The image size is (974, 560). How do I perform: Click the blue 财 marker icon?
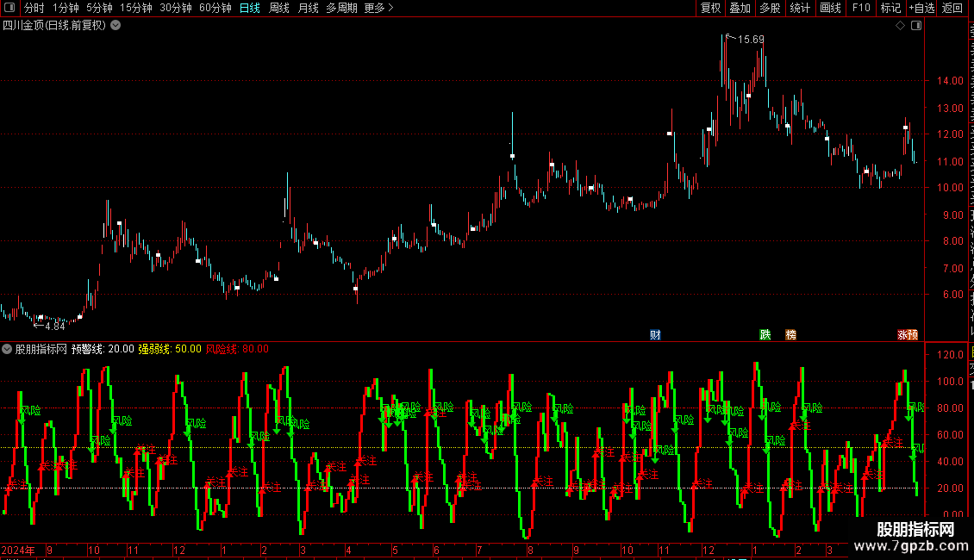[x=655, y=334]
